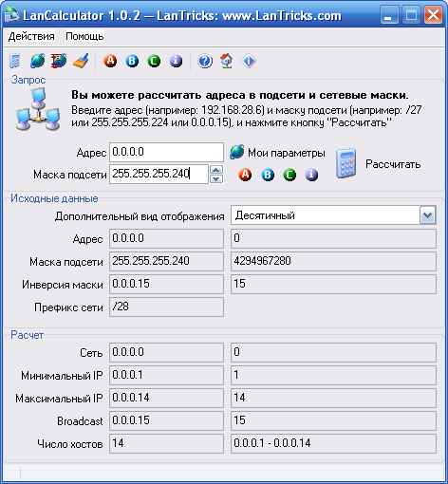The image size is (448, 484).
Task: Click the green C ball beside mask field
Action: click(x=289, y=175)
